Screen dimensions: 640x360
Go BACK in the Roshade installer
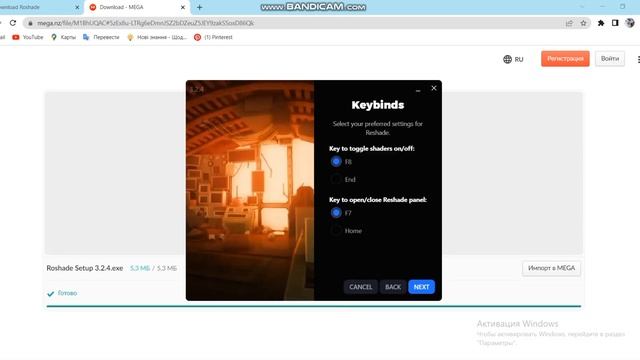pyautogui.click(x=393, y=287)
